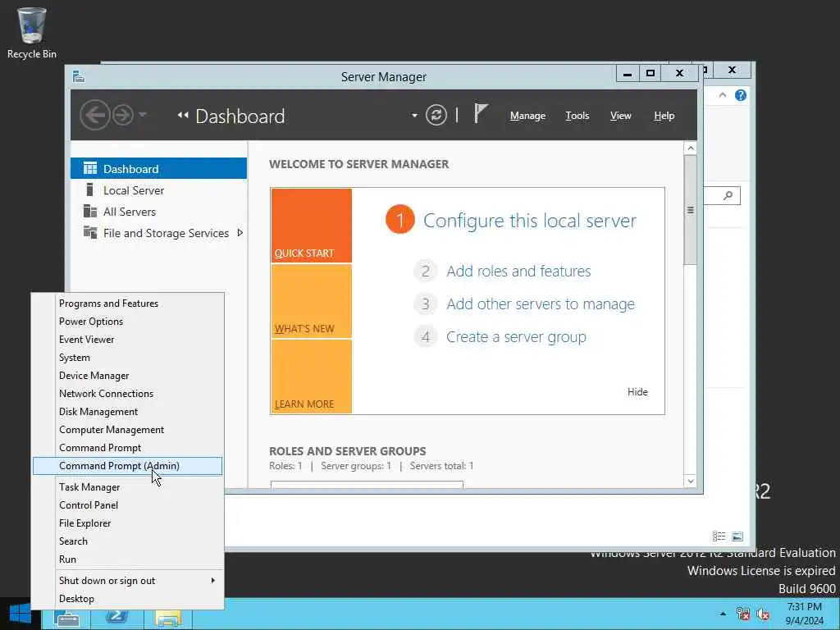
Task: Select Programs and Features
Action: tap(127, 304)
